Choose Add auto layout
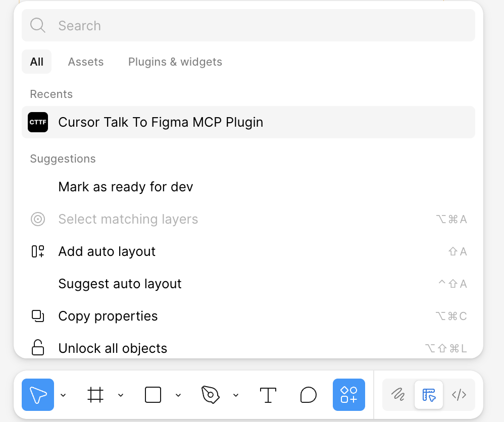This screenshot has height=422, width=504. point(248,251)
